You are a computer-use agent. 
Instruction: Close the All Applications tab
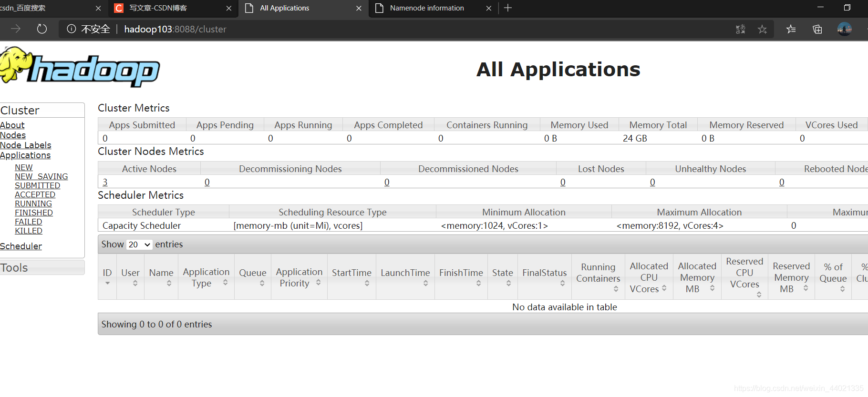tap(359, 8)
